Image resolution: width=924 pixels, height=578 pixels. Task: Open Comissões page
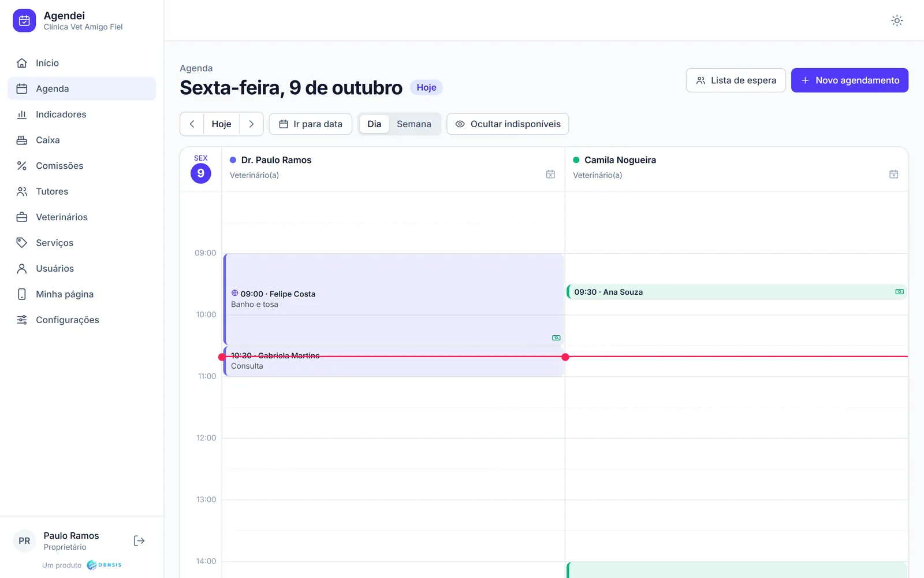pos(82,166)
